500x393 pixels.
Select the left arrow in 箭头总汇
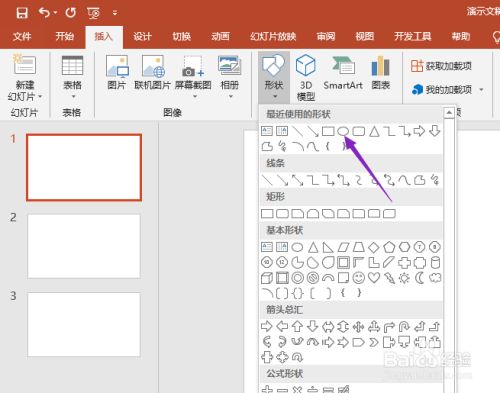pos(282,326)
